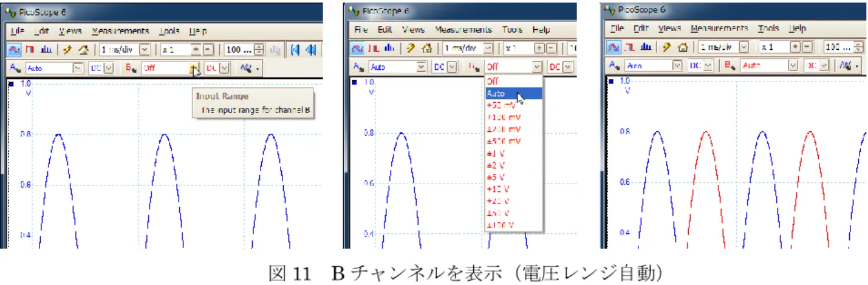Switch to Persistence Mode in left window
Screen dimensions: 868x285
point(29,50)
